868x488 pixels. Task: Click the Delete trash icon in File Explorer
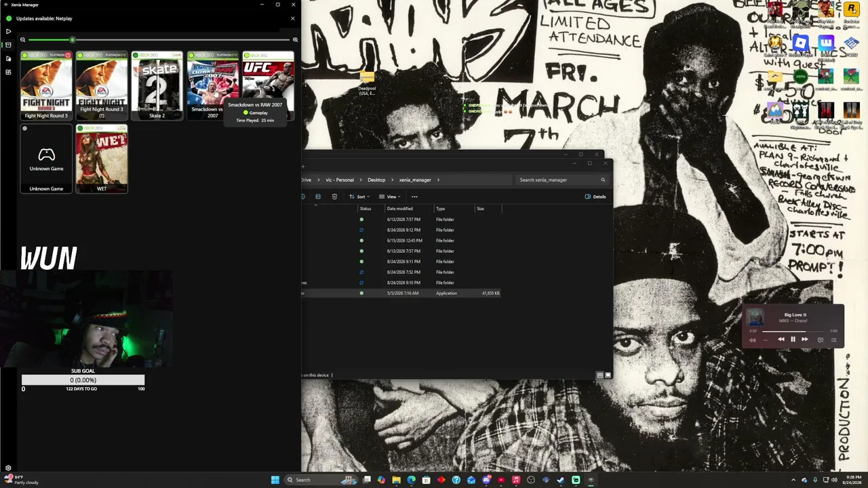(334, 197)
